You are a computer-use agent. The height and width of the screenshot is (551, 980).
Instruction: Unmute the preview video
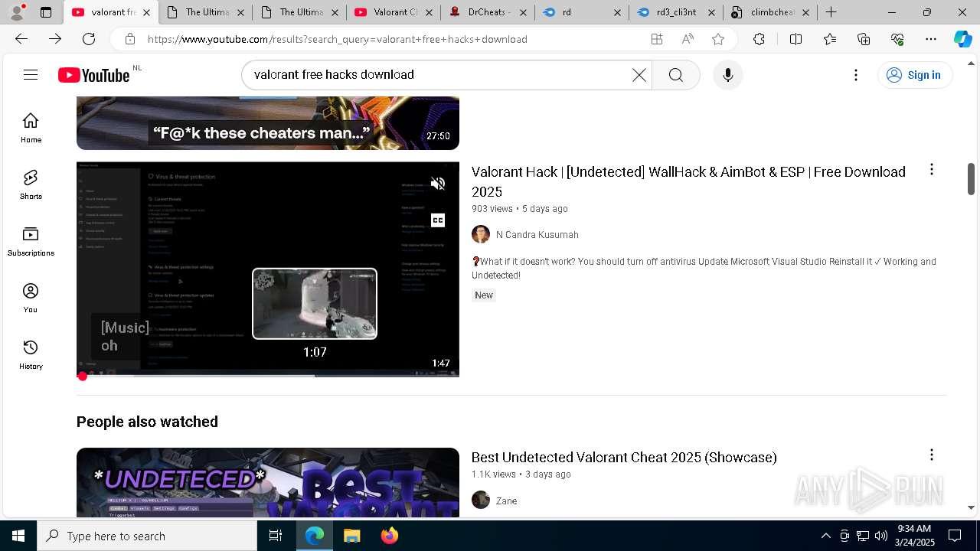[438, 184]
